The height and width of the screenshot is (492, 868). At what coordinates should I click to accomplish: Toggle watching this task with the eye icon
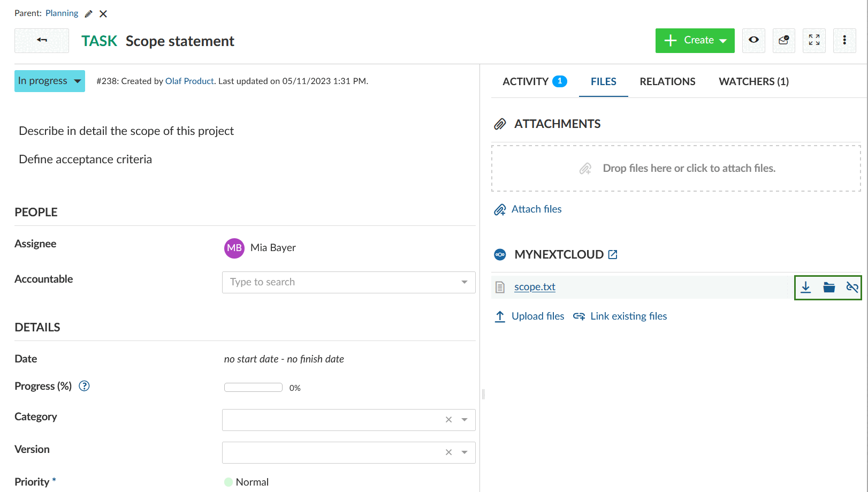(x=753, y=40)
